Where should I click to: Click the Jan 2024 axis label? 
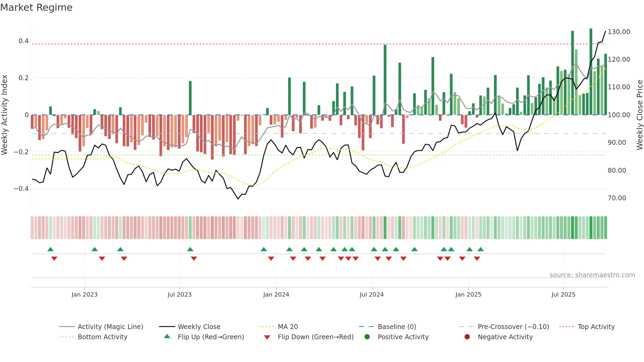click(x=276, y=294)
